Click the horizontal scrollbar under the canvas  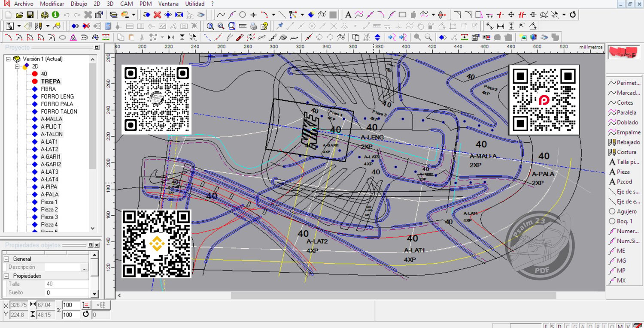[x=393, y=295]
